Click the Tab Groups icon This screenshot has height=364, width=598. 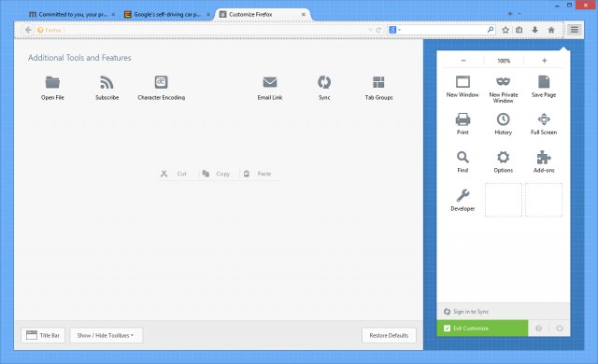(378, 82)
